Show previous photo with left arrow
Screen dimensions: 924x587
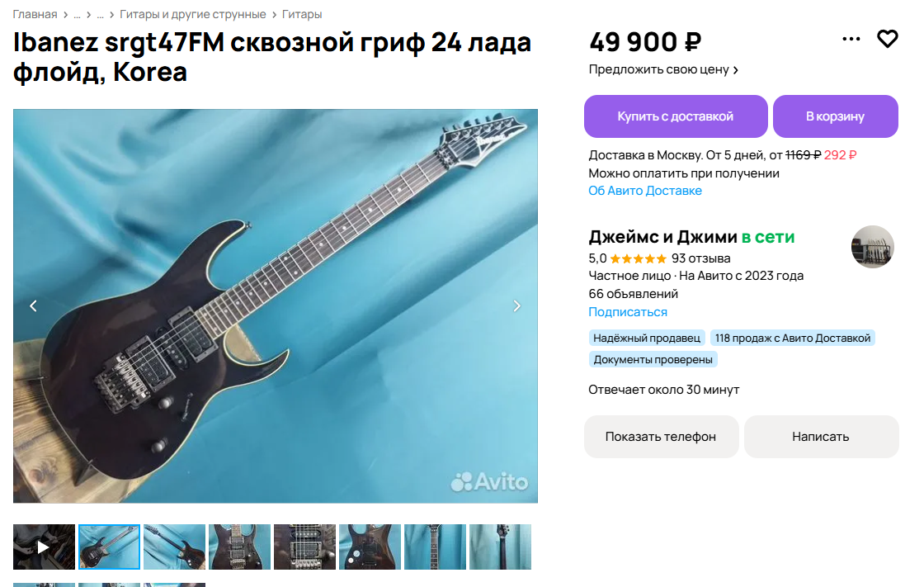coord(34,305)
